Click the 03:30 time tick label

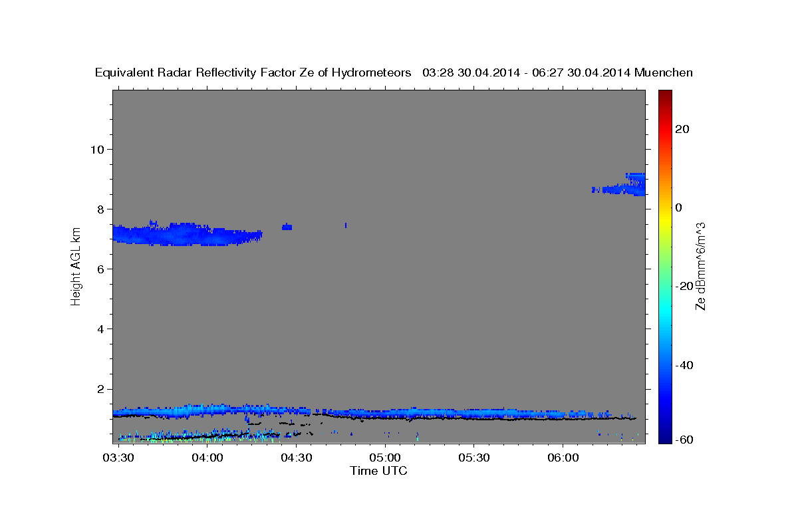[118, 458]
